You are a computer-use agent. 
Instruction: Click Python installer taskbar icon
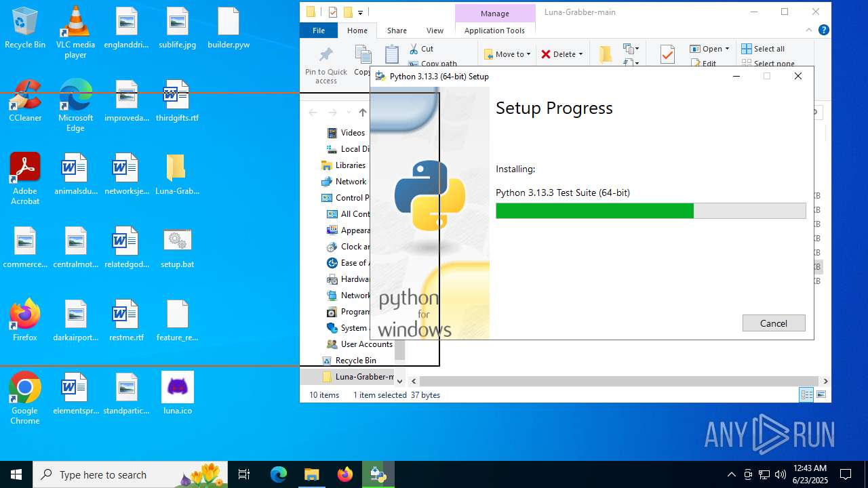point(378,474)
